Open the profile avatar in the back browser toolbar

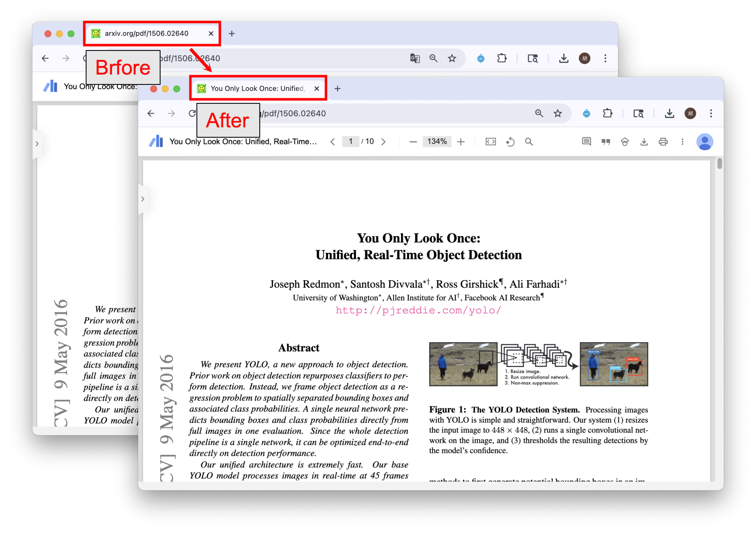click(x=584, y=59)
